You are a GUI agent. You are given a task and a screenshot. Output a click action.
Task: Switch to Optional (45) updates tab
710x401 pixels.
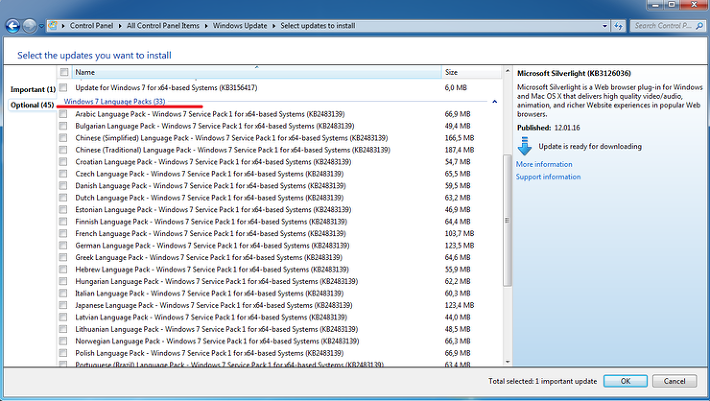pos(32,105)
